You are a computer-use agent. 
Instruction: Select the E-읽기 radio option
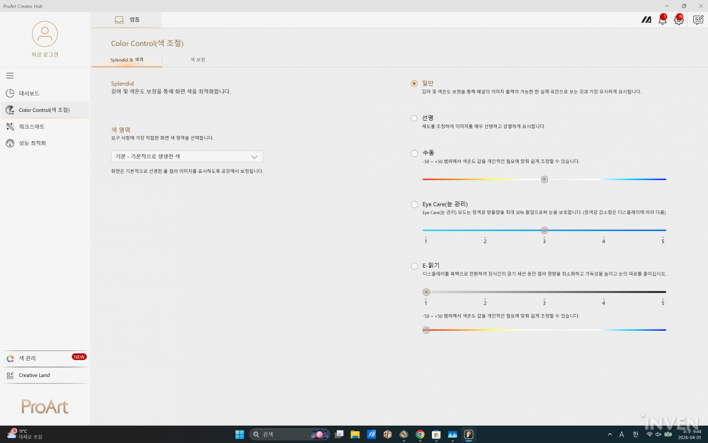point(414,266)
